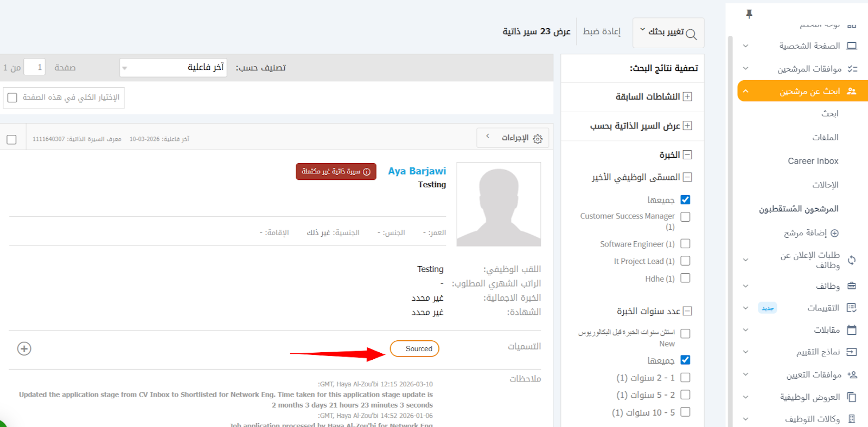Enable the select-all-on-page checkbox
868x427 pixels.
tap(12, 98)
